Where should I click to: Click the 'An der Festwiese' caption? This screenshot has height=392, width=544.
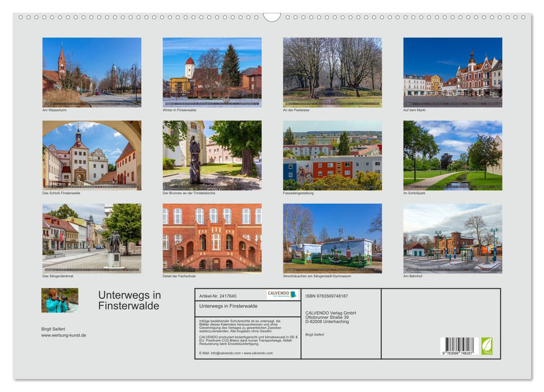coord(296,110)
